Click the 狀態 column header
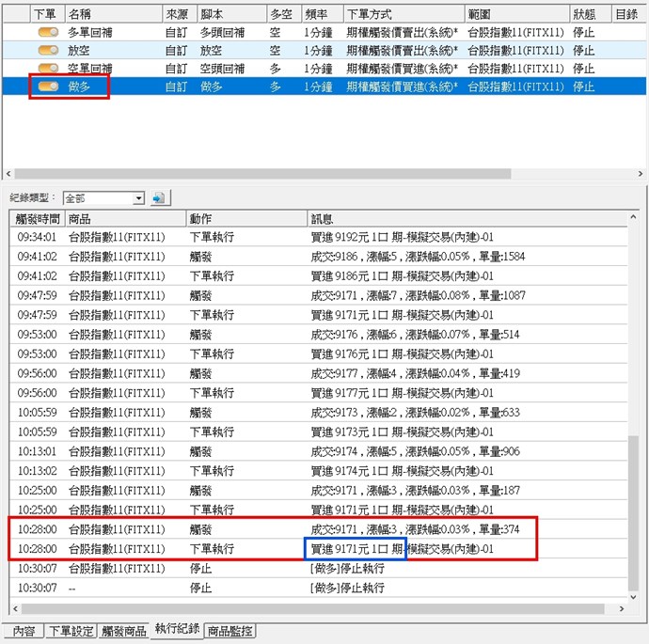The height and width of the screenshot is (644, 649). coord(591,14)
